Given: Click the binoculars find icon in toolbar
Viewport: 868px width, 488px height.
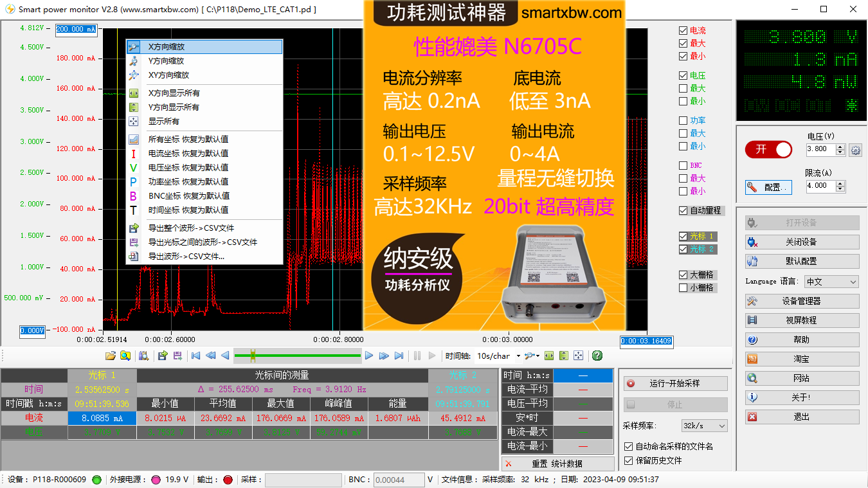Looking at the screenshot, I should [144, 356].
